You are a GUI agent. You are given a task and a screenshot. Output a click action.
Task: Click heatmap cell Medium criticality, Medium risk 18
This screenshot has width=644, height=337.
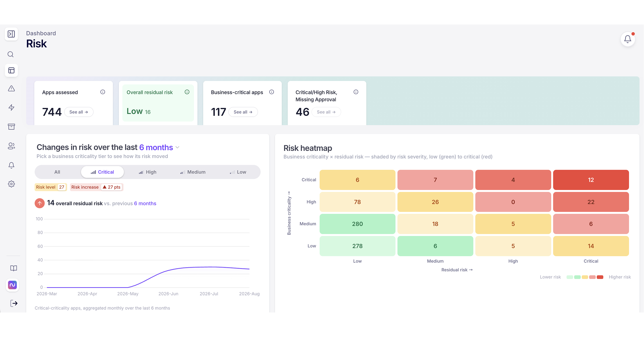pyautogui.click(x=435, y=224)
